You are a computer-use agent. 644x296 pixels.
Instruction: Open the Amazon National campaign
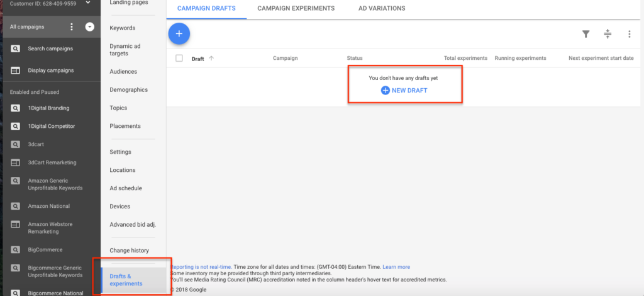(x=49, y=207)
